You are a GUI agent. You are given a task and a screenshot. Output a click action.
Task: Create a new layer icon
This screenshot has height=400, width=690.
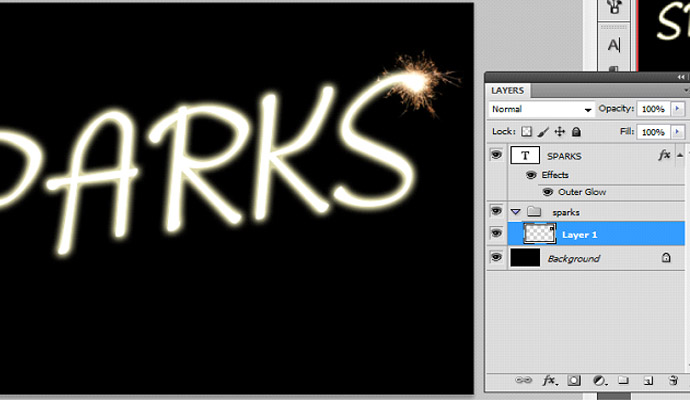[648, 380]
